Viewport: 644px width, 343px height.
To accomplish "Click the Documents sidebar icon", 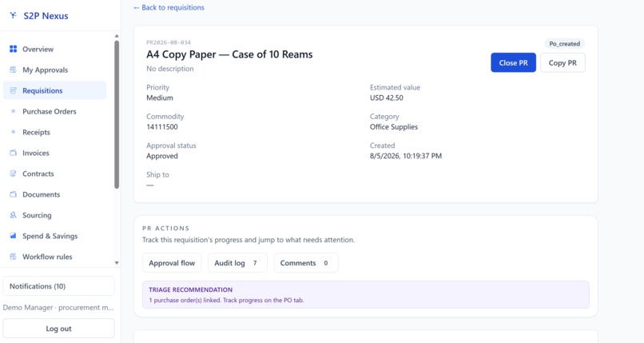I will (13, 194).
